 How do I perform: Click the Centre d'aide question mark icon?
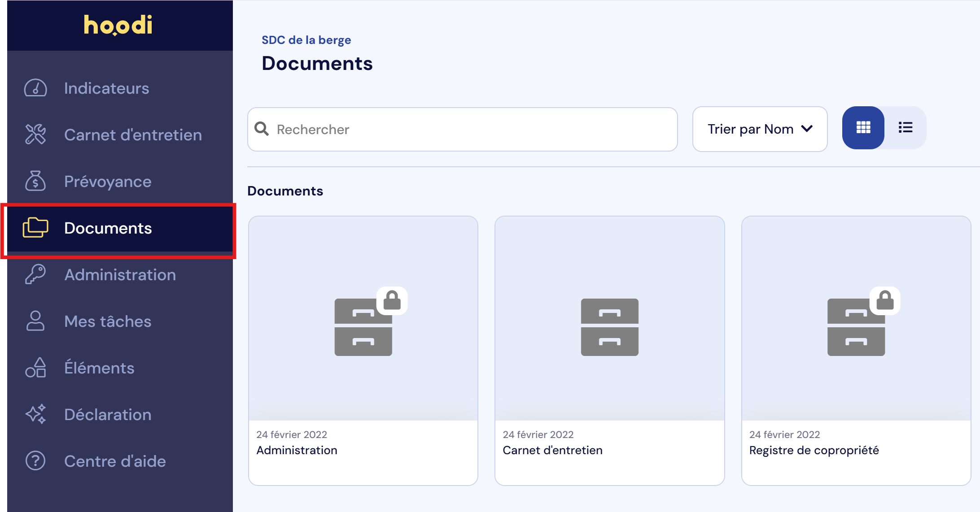(35, 461)
